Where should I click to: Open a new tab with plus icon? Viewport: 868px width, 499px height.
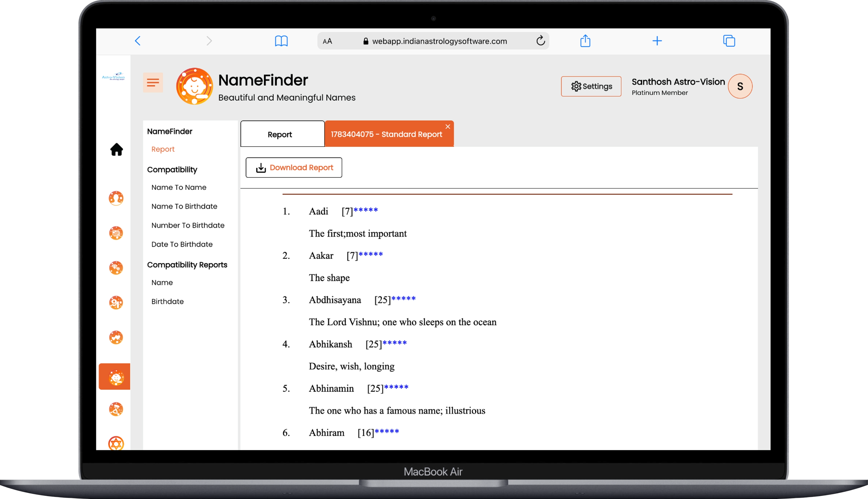(657, 41)
